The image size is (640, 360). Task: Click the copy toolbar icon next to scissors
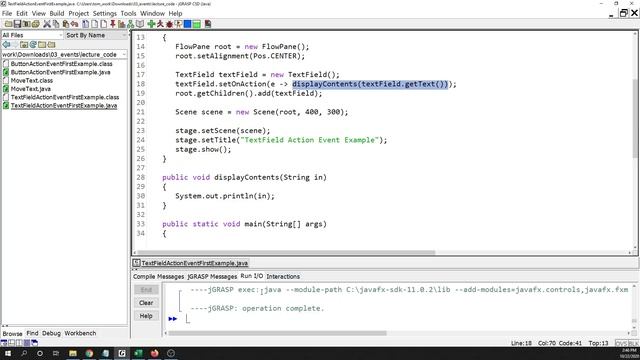(x=56, y=24)
